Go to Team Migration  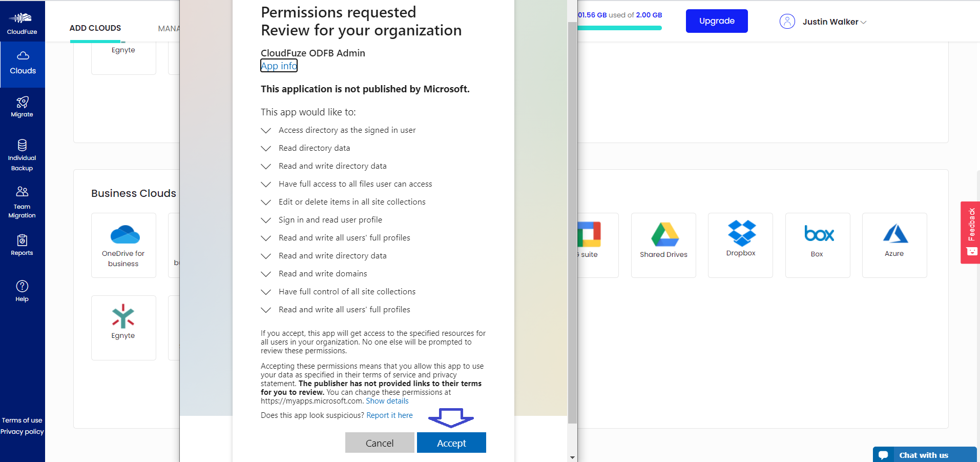click(x=22, y=201)
